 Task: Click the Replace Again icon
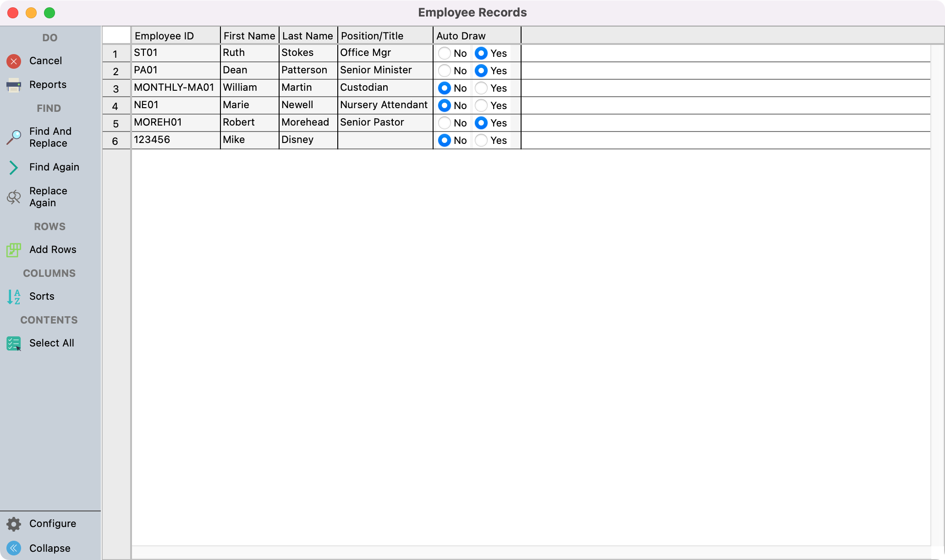point(14,197)
